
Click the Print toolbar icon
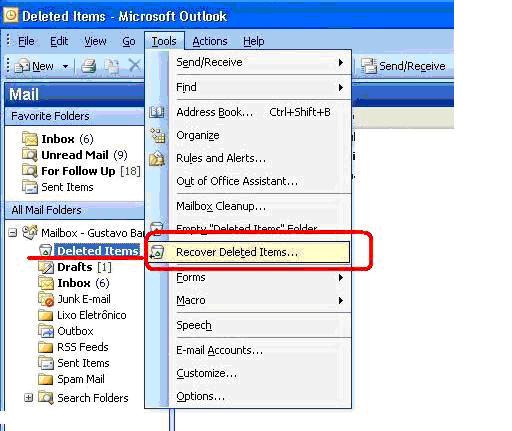click(x=89, y=66)
